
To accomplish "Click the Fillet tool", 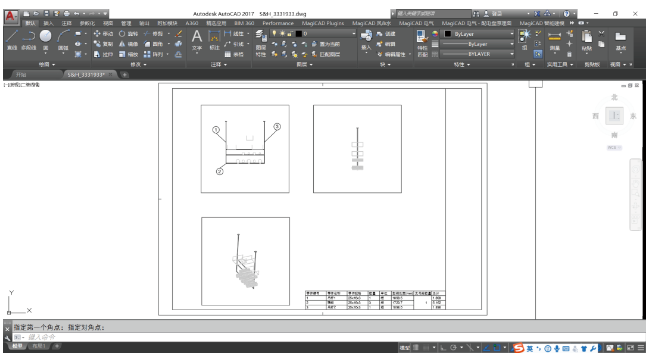I will [x=153, y=44].
